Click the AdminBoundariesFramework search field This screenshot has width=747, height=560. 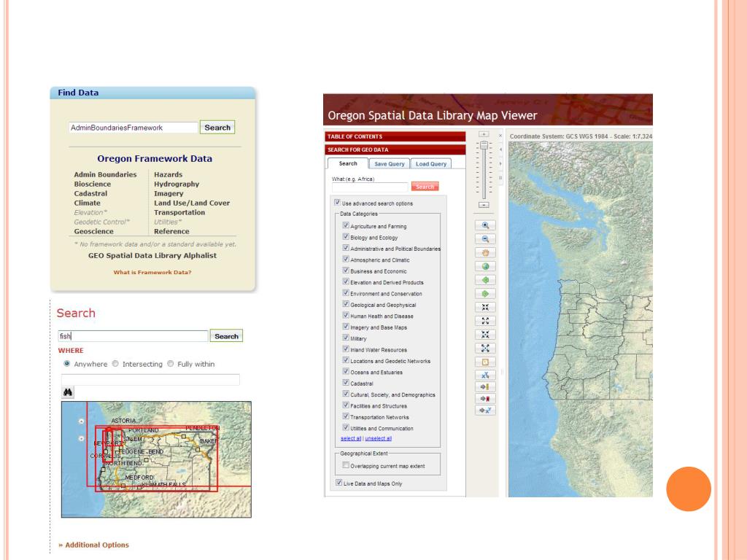click(x=133, y=128)
